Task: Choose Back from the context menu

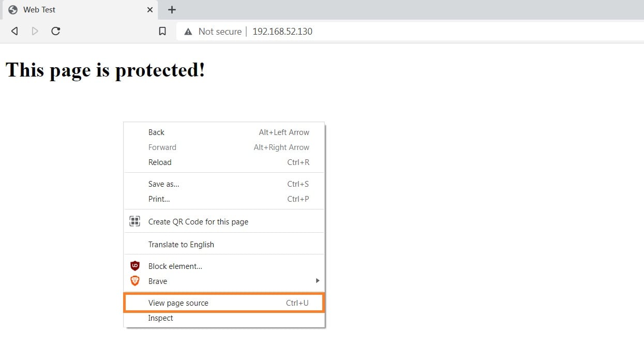Action: pyautogui.click(x=224, y=132)
